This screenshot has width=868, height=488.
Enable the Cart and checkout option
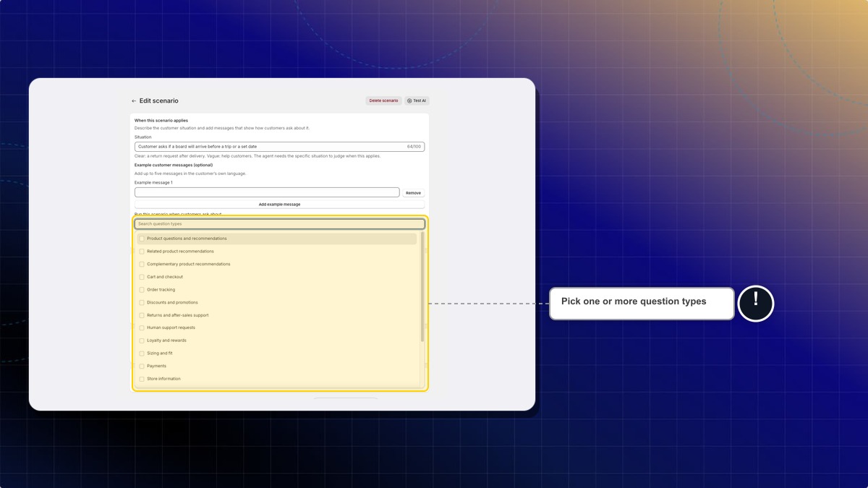pyautogui.click(x=142, y=277)
